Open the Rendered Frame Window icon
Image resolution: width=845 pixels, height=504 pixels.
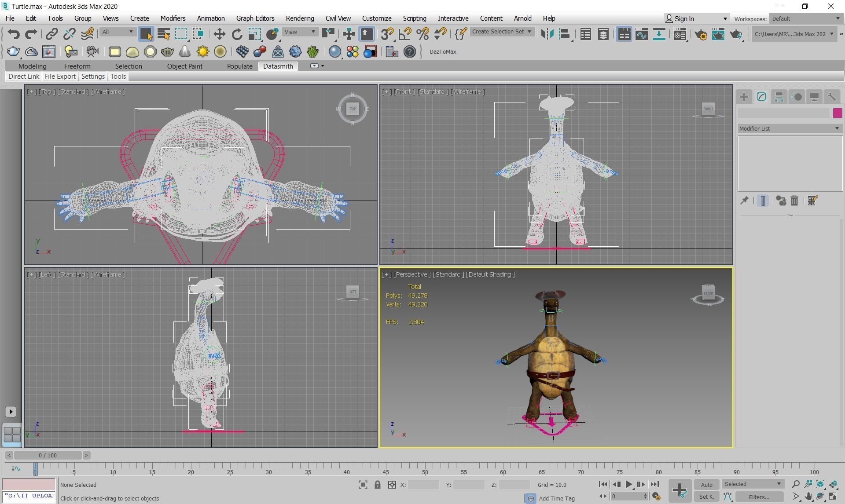click(x=718, y=34)
